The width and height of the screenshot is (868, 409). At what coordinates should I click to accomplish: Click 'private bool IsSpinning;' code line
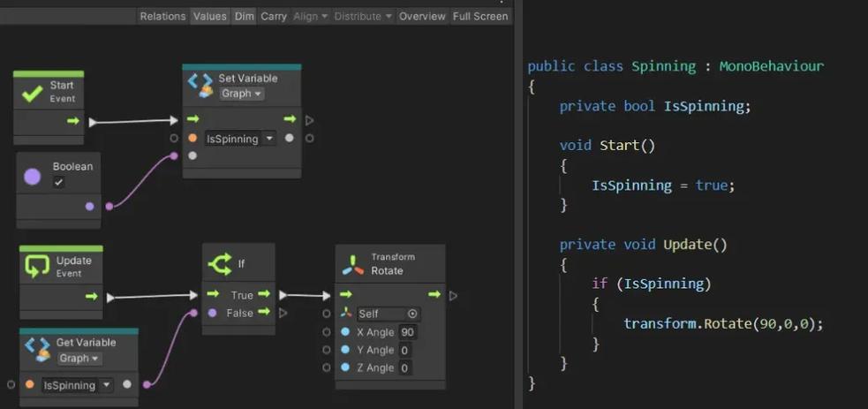[x=655, y=106]
